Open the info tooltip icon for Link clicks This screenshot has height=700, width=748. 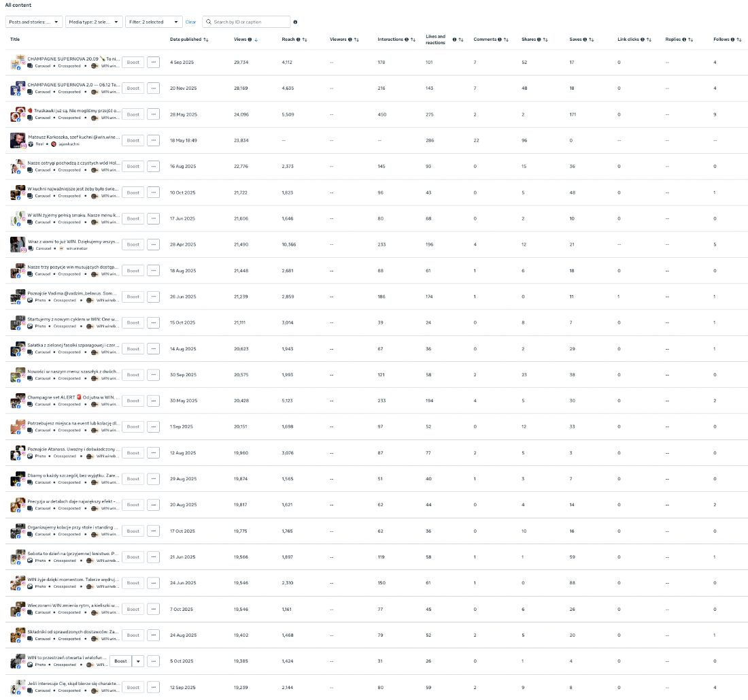[x=642, y=39]
